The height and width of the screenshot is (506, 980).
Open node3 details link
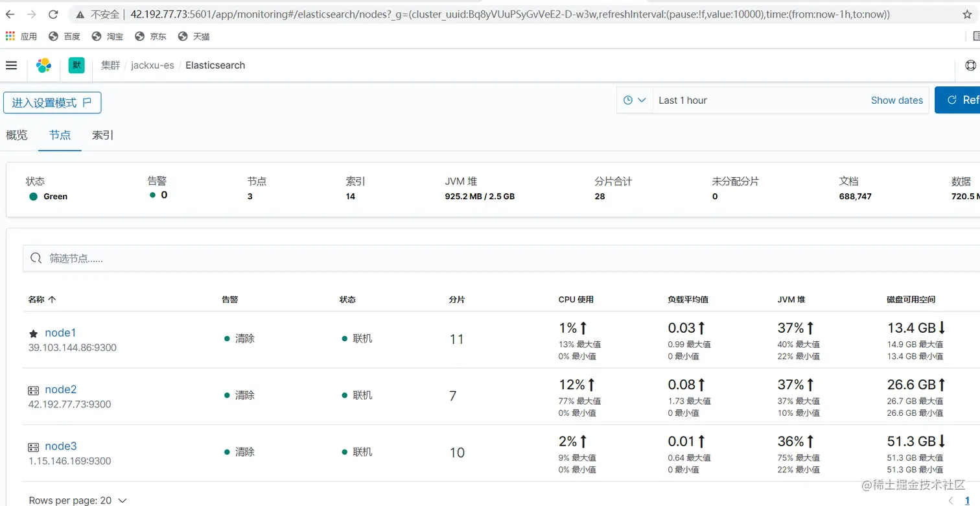point(61,446)
